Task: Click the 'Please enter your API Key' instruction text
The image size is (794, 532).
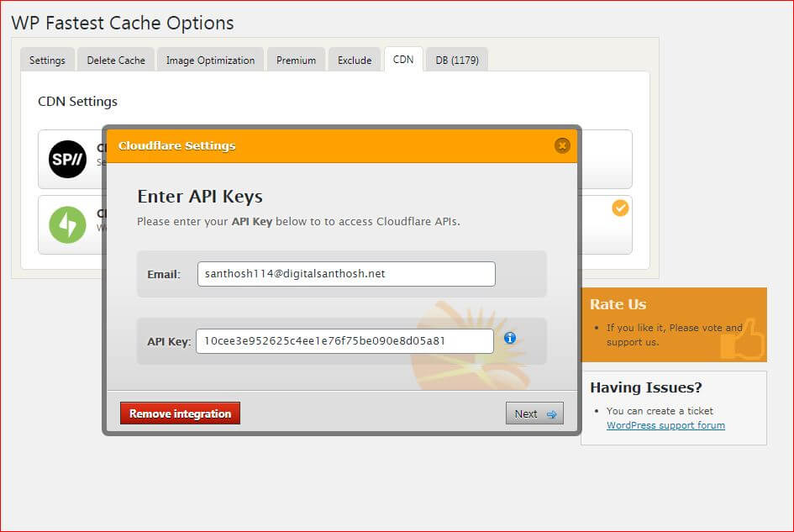Action: coord(298,221)
